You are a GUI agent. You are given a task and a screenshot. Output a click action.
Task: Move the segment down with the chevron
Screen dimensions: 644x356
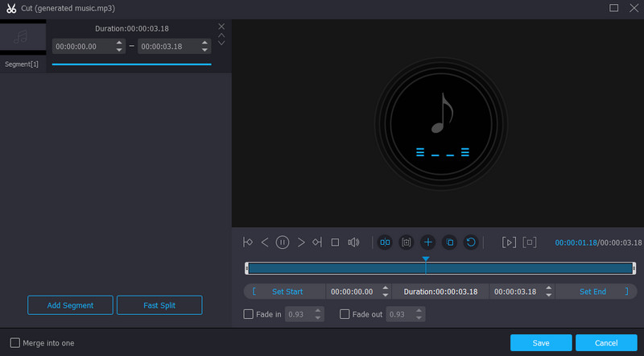[x=221, y=43]
